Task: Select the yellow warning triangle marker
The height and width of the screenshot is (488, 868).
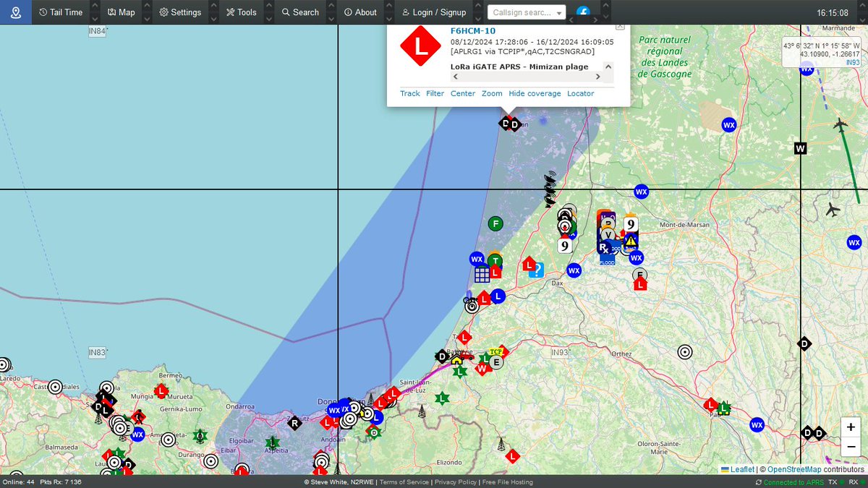Action: 631,241
